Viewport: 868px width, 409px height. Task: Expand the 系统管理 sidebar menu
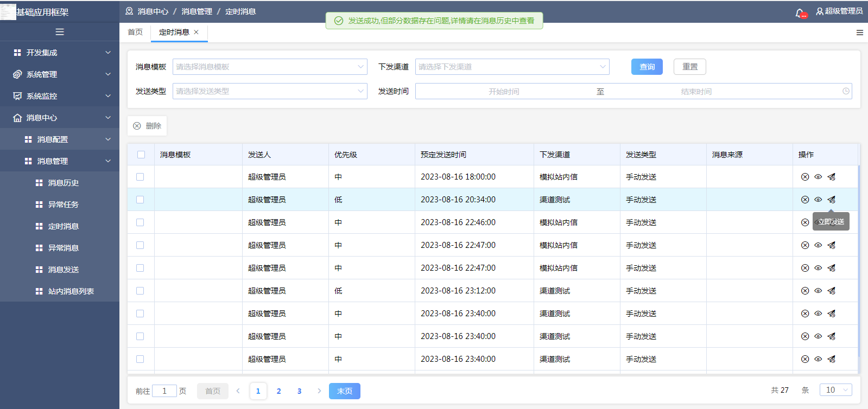(60, 74)
